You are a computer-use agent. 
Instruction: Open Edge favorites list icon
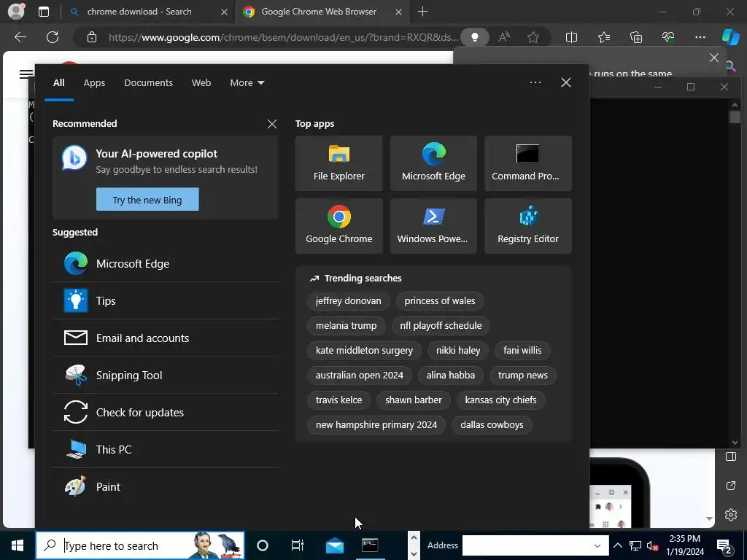tap(603, 37)
